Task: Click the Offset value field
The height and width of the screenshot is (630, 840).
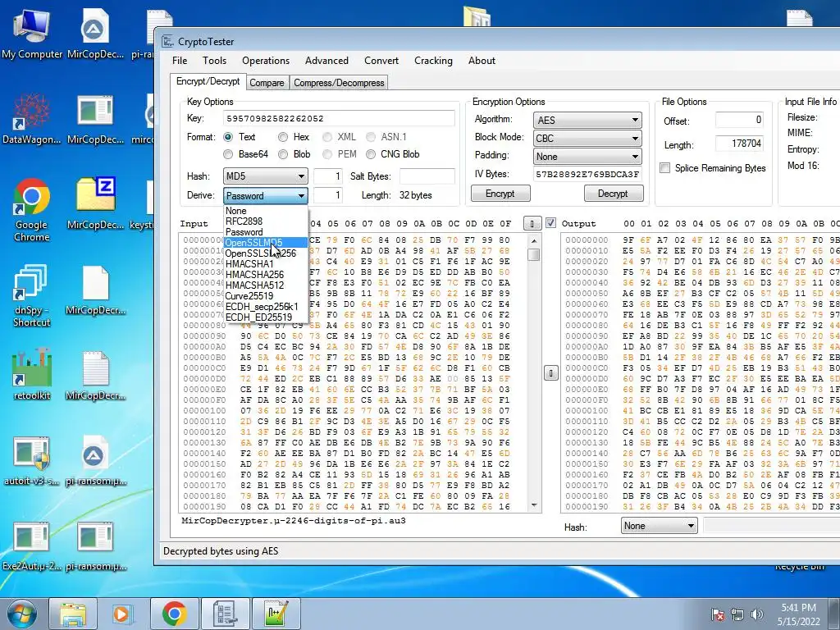Action: 739,120
